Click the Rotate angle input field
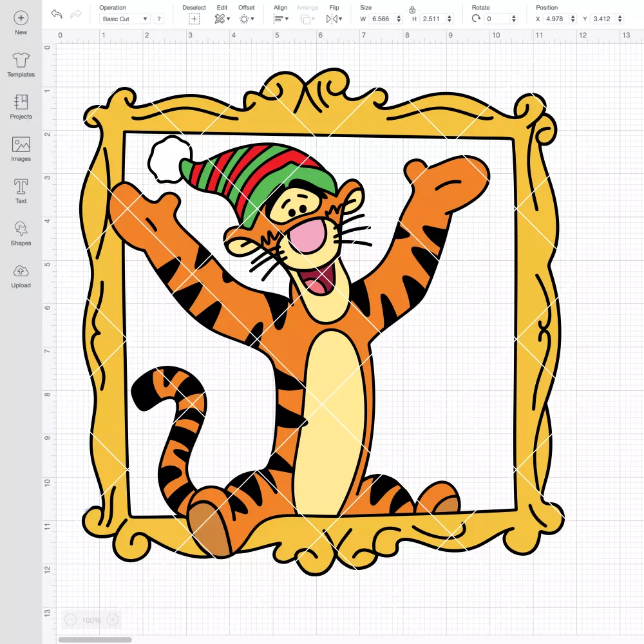The width and height of the screenshot is (644, 644). (x=497, y=19)
